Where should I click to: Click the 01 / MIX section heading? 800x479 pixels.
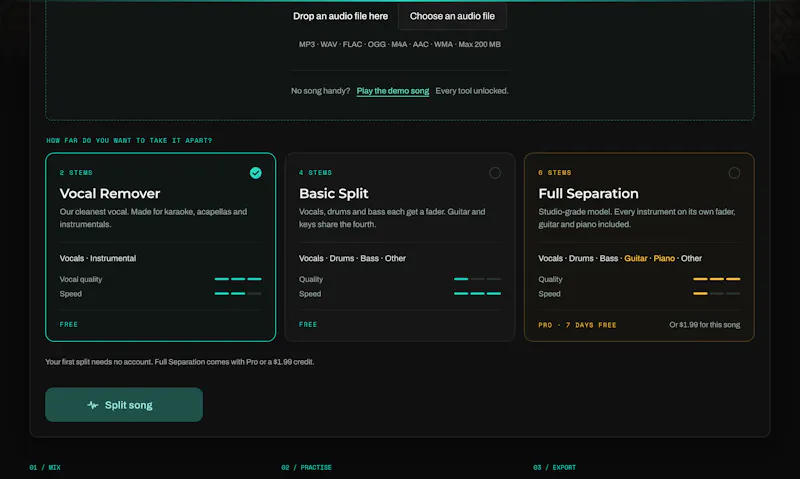tap(45, 467)
